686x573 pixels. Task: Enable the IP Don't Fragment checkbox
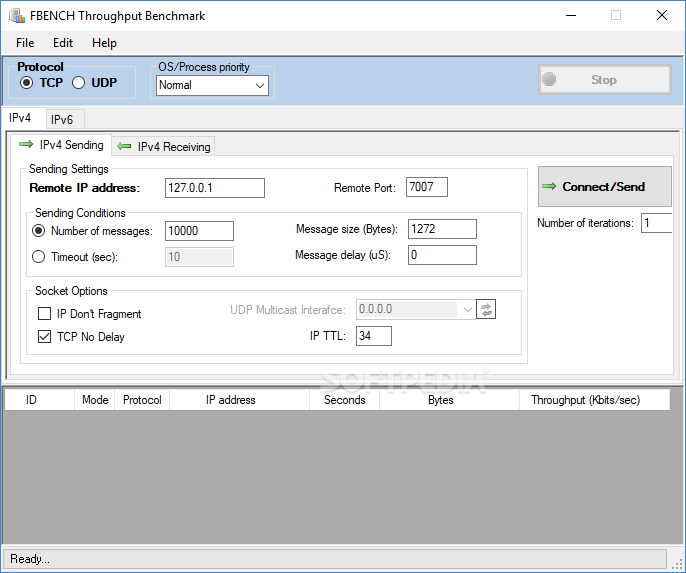(44, 314)
